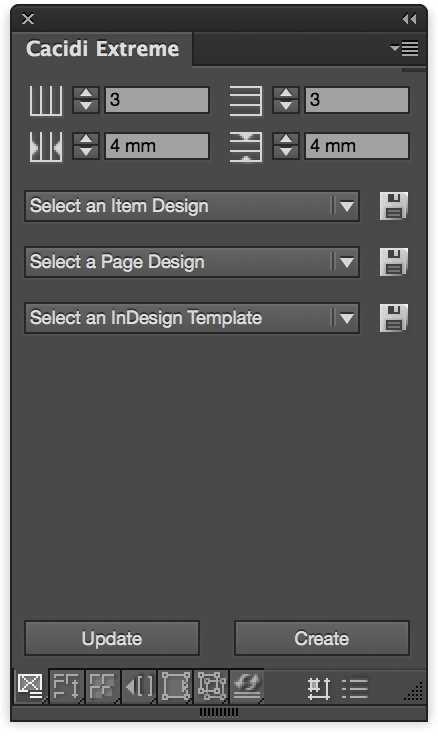Open the Select an Item Design dropdown
The image size is (438, 736).
click(192, 206)
